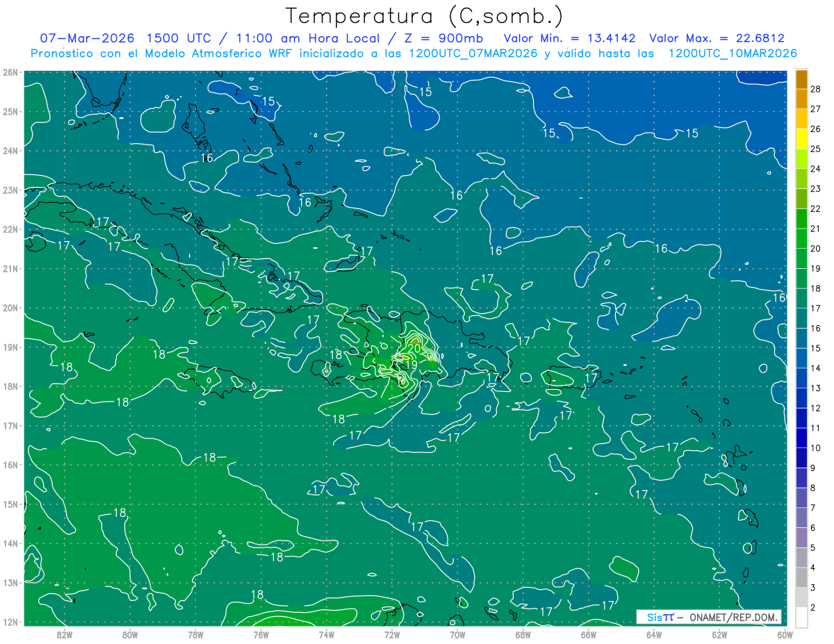This screenshot has width=834, height=644.
Task: Select the "60W" longitude axis label
Action: coord(785,634)
